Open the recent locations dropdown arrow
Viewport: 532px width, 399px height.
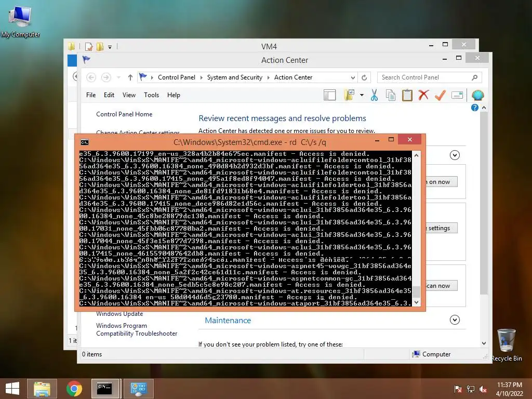tap(118, 78)
